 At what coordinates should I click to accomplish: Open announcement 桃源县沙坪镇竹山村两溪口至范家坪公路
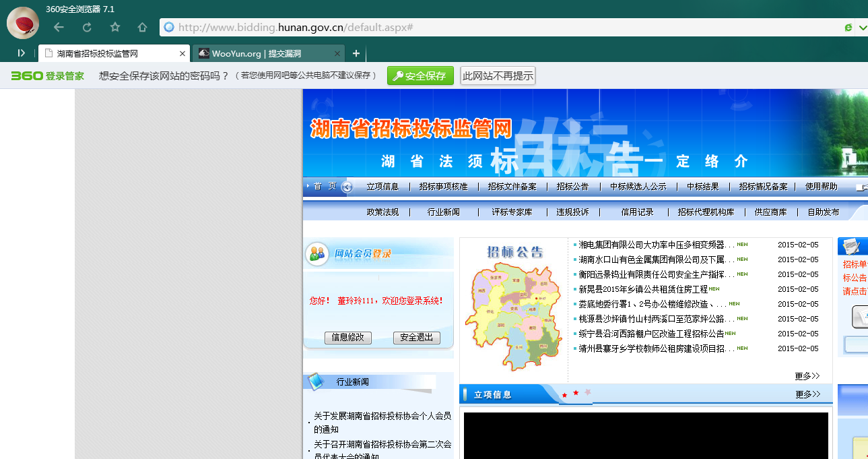click(657, 319)
